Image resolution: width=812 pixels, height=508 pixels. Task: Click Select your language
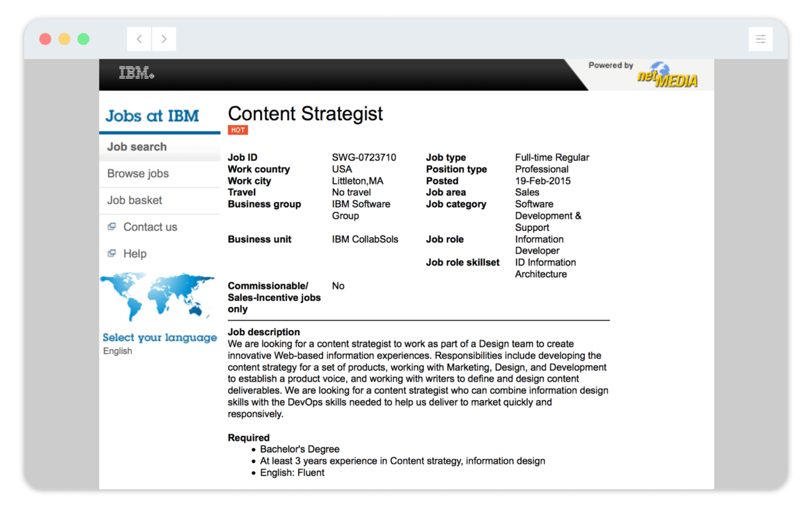pyautogui.click(x=160, y=337)
